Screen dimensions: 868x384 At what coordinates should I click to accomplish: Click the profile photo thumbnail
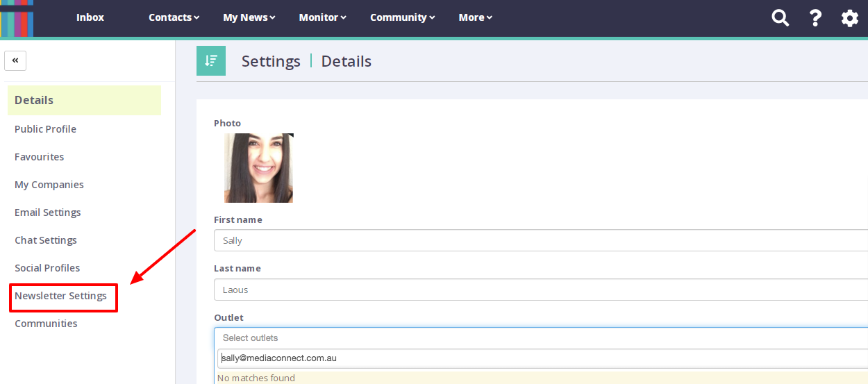[258, 168]
